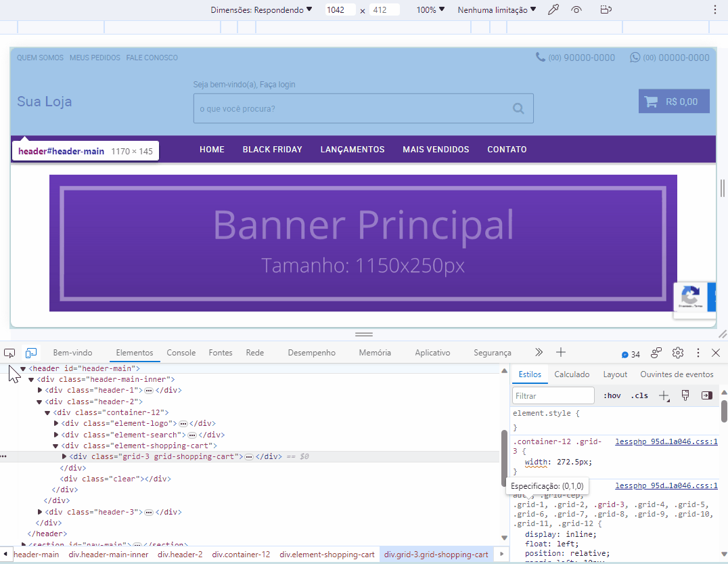Switch to the Layout tab
The width and height of the screenshot is (728, 564).
click(615, 374)
